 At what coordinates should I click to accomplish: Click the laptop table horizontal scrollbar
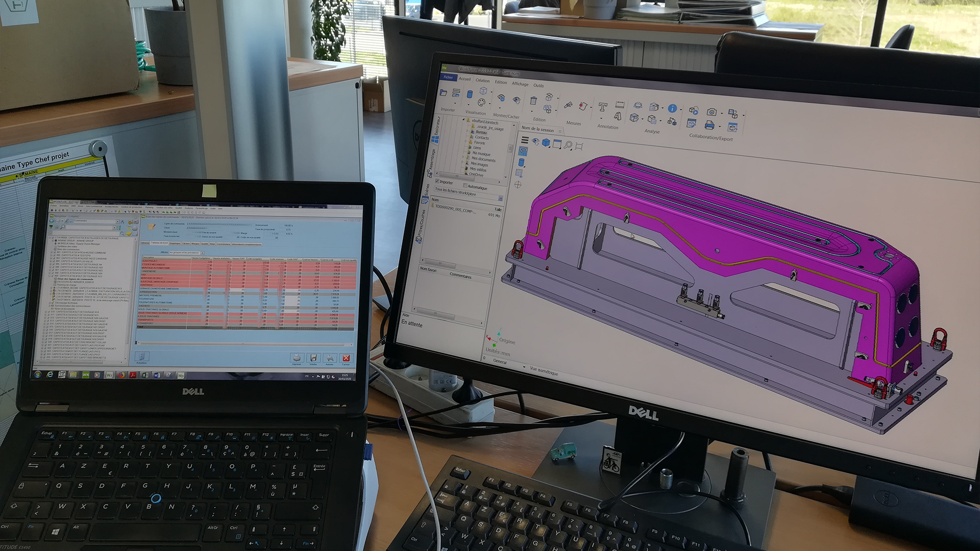pyautogui.click(x=245, y=343)
